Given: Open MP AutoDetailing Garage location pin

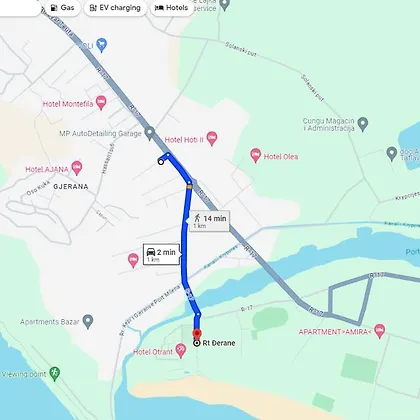Looking at the screenshot, I should click(150, 134).
